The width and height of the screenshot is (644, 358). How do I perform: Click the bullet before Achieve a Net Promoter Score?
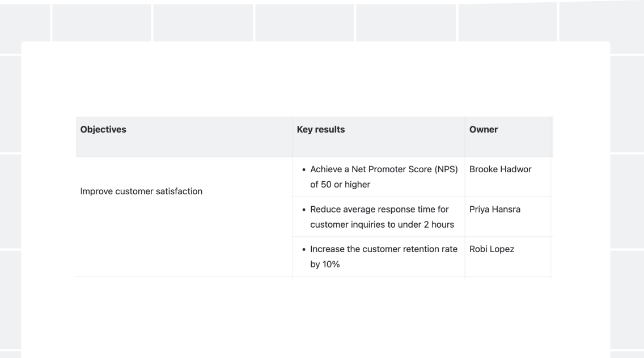(304, 169)
